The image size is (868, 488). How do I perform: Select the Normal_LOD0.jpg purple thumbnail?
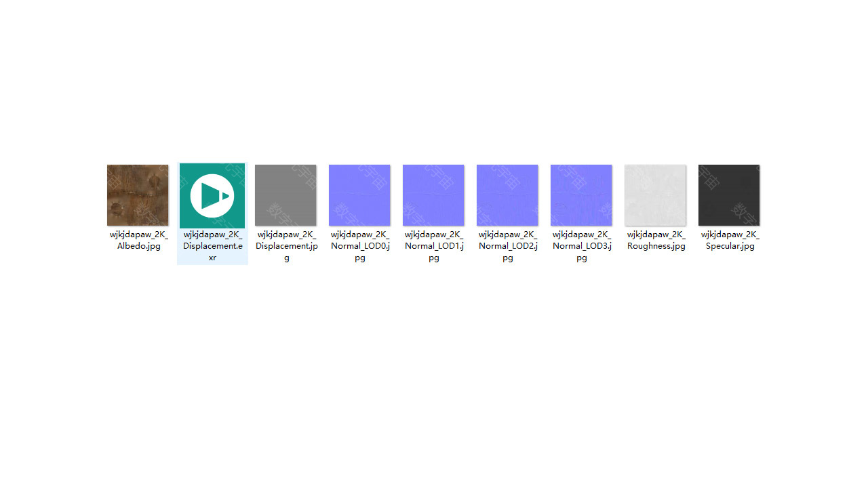point(359,195)
